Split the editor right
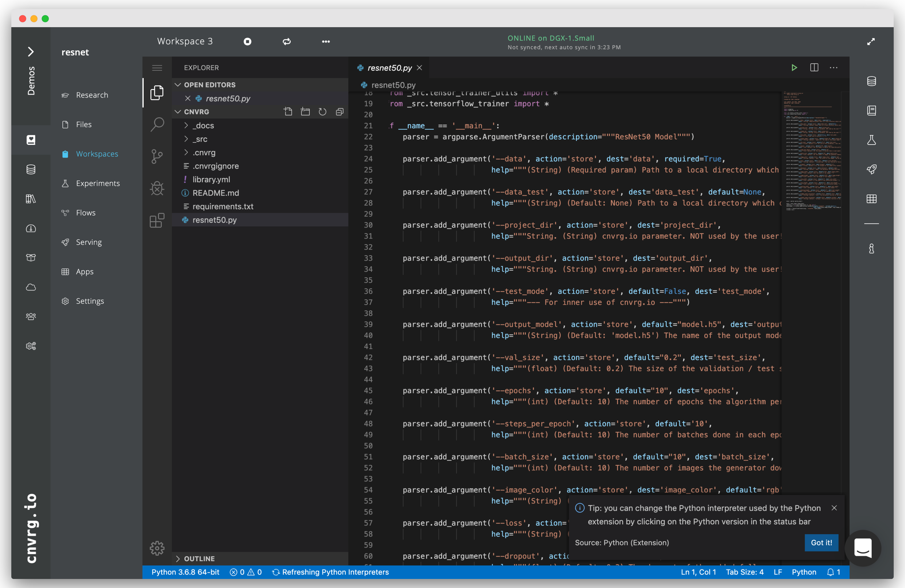This screenshot has width=905, height=588. point(814,68)
